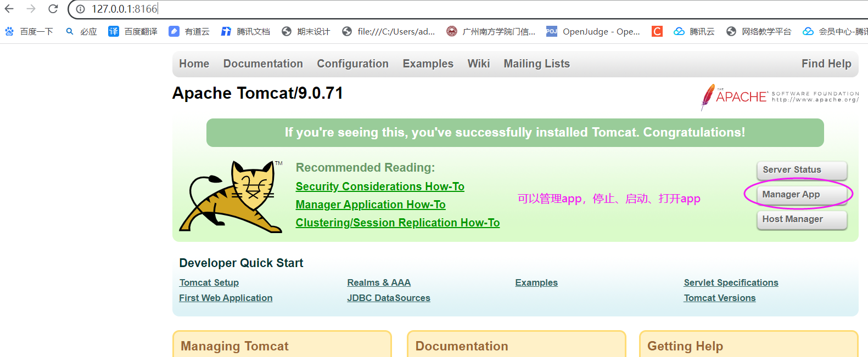Click the Host Manager button
The image size is (868, 357).
tap(802, 219)
